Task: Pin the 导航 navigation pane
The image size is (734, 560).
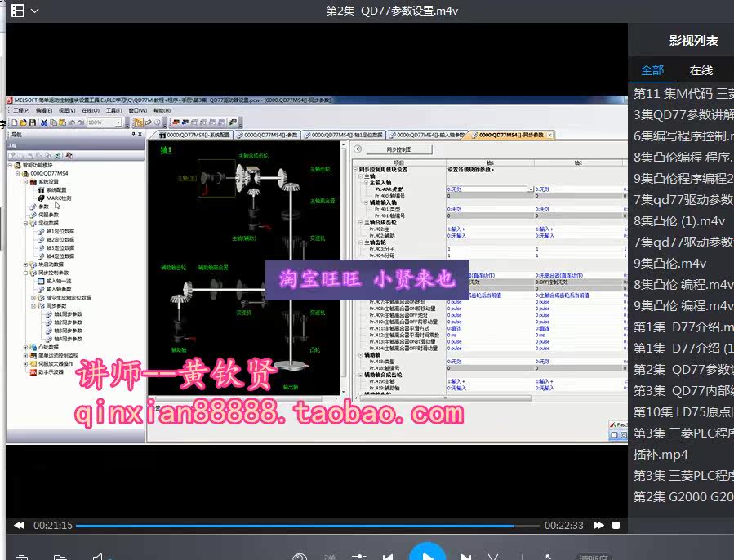Action: [x=133, y=134]
